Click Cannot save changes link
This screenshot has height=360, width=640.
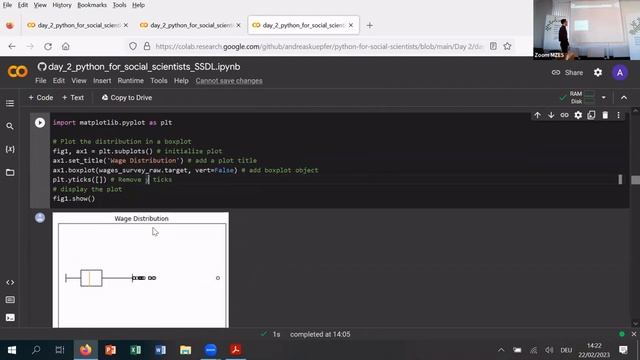pos(229,81)
